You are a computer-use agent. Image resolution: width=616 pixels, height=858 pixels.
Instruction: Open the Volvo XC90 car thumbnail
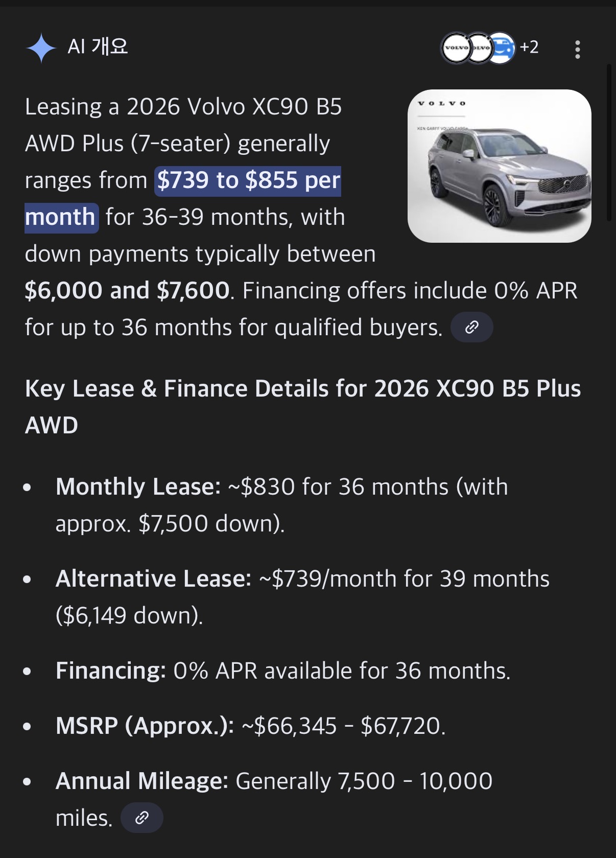click(499, 166)
